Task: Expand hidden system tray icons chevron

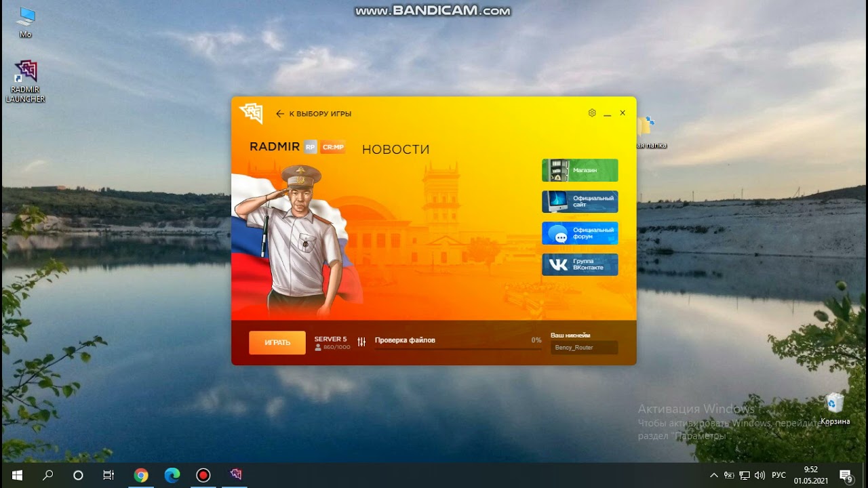Action: tap(714, 475)
